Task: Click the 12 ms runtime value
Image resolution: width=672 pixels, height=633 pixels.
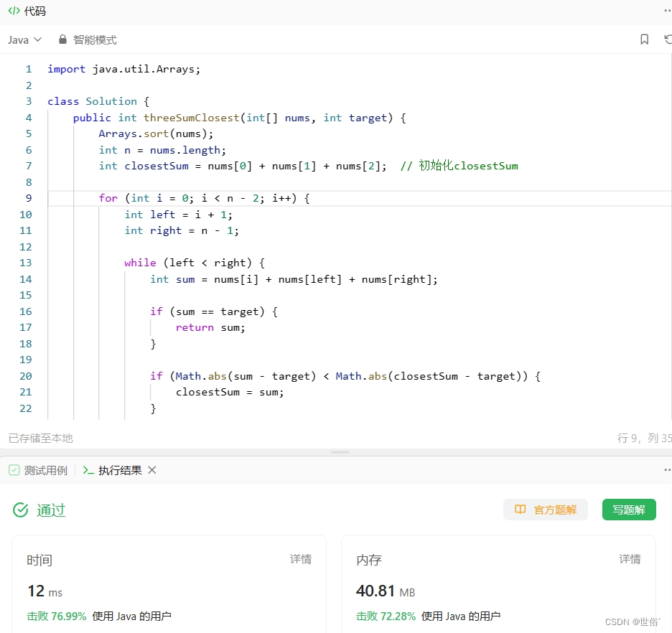Action: [45, 591]
